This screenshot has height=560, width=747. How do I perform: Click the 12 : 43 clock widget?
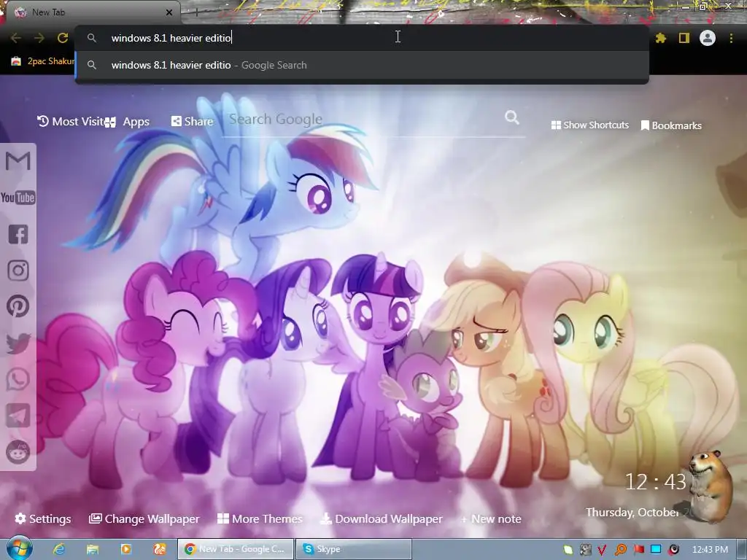point(655,482)
